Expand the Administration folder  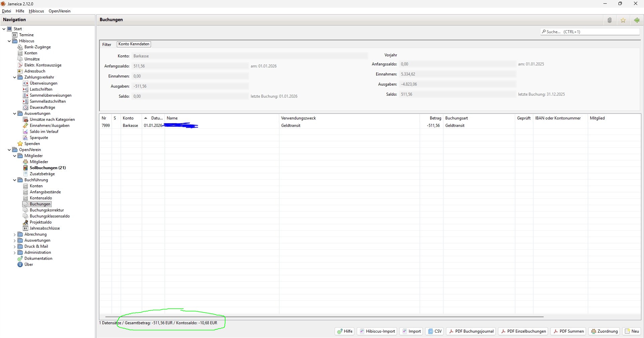14,253
